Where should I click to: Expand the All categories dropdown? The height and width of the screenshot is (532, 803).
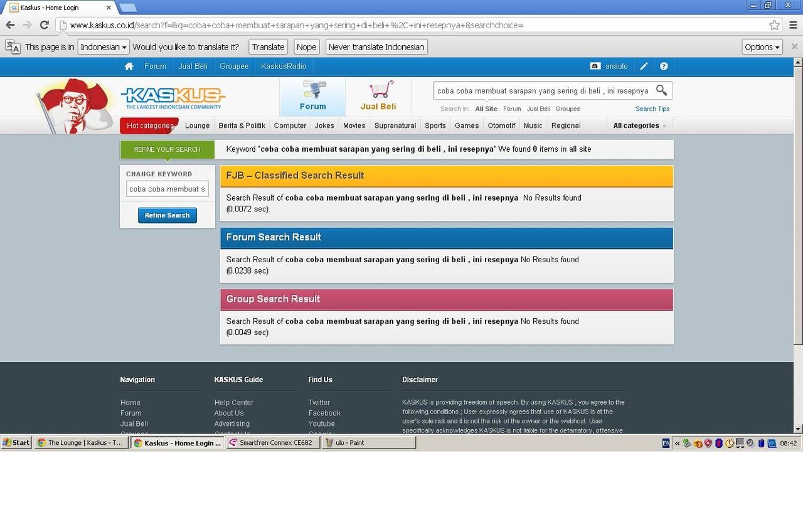639,125
